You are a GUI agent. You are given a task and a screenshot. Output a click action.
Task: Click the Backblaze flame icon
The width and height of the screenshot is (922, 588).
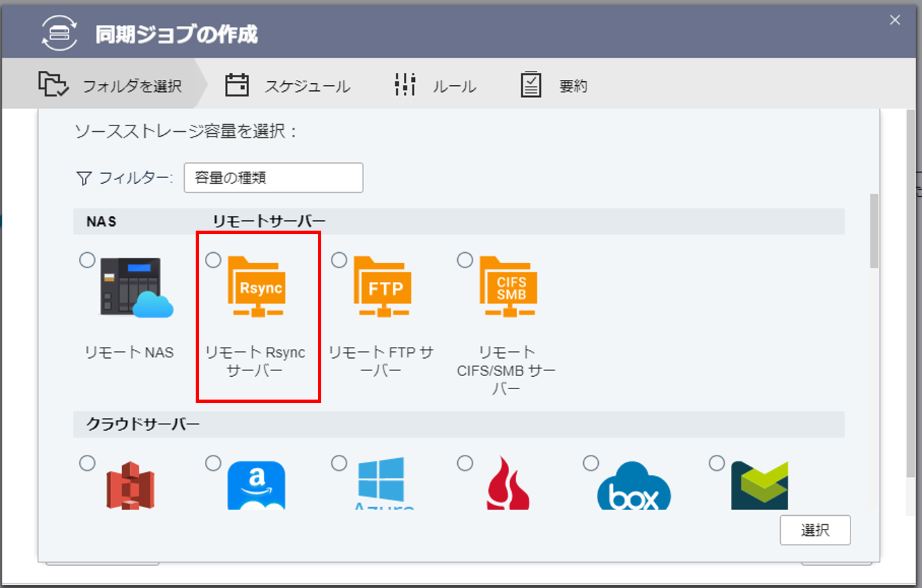tap(508, 484)
